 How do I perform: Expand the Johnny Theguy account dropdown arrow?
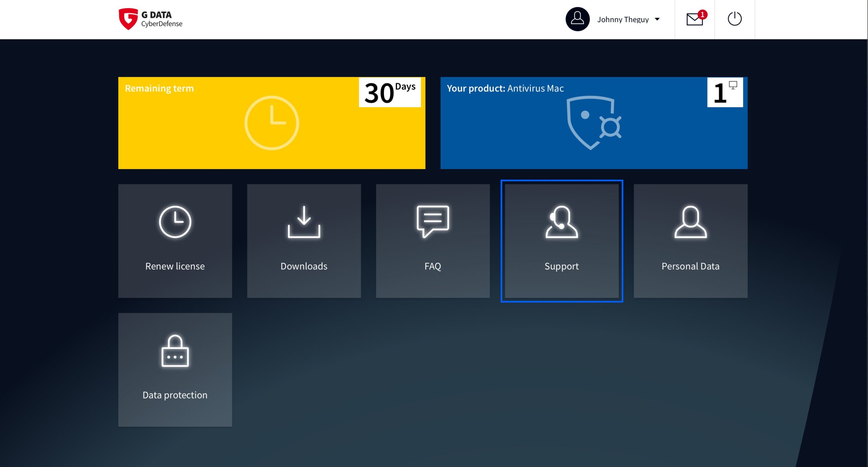[x=657, y=19]
